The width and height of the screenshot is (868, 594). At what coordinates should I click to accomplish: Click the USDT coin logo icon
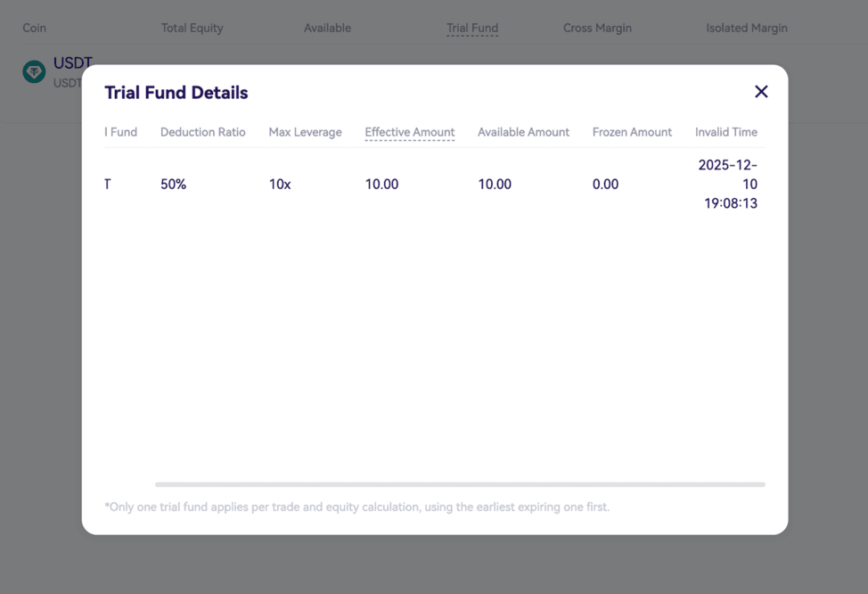34,72
